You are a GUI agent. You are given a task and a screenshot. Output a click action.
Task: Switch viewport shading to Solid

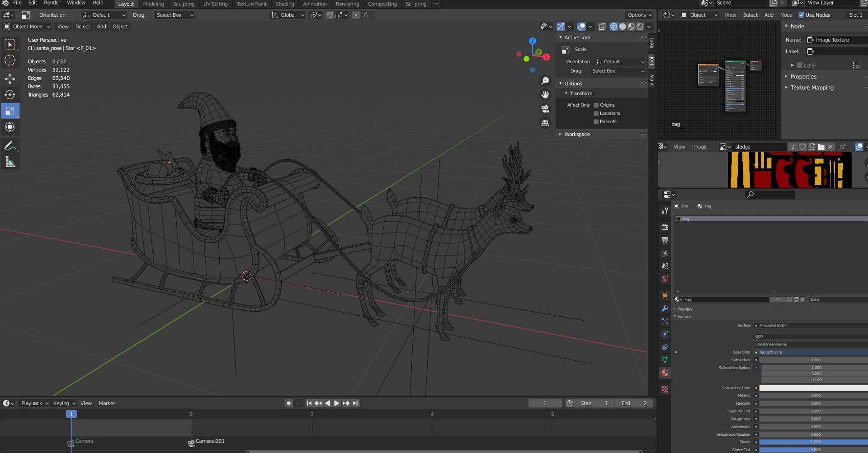[x=623, y=27]
